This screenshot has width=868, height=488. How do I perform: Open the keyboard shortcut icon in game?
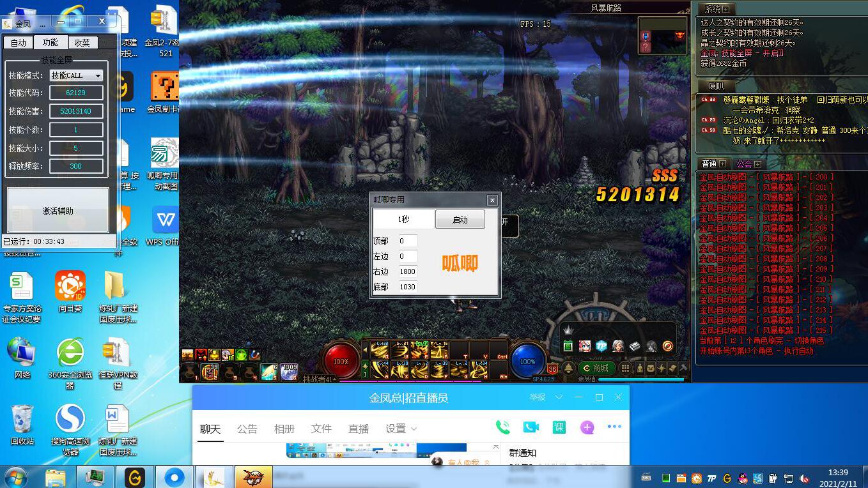(x=635, y=346)
